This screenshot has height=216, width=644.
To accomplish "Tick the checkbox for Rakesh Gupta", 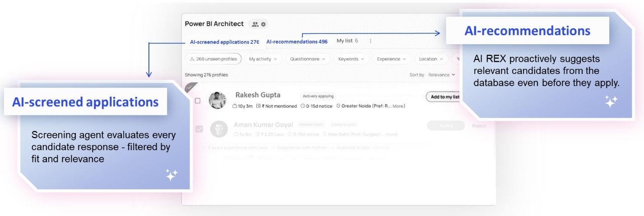I will (x=198, y=101).
